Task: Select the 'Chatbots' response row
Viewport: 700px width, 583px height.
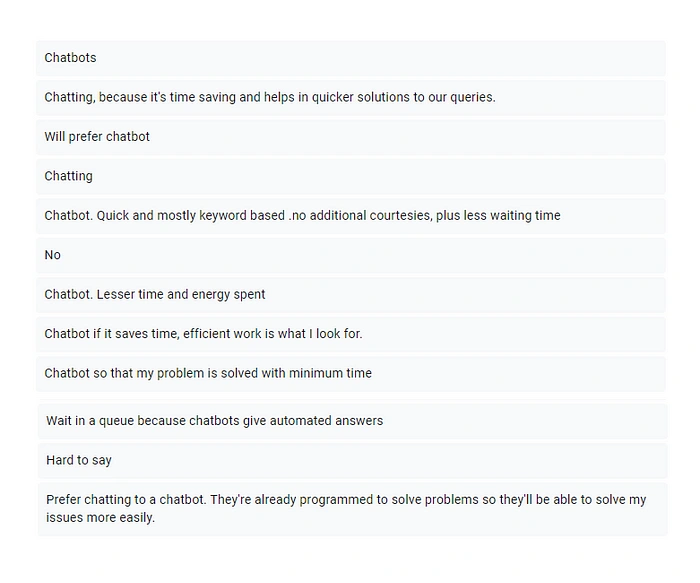Action: pos(351,58)
